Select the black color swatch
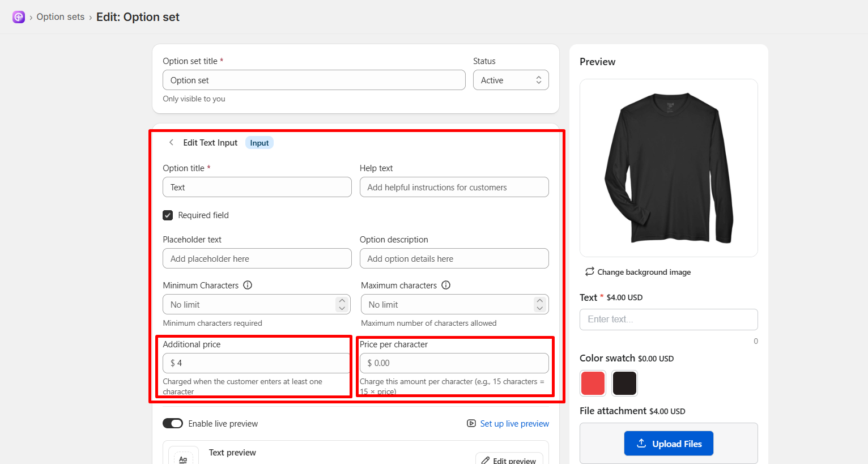 click(x=625, y=383)
